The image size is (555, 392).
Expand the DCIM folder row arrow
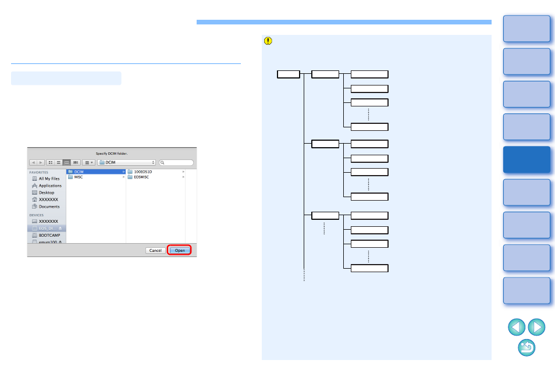[123, 172]
